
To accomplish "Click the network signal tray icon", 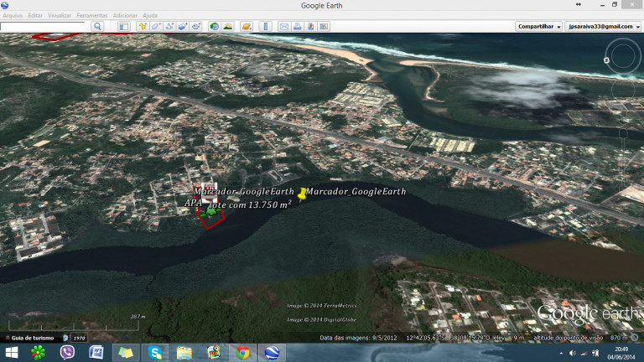I will click(584, 354).
